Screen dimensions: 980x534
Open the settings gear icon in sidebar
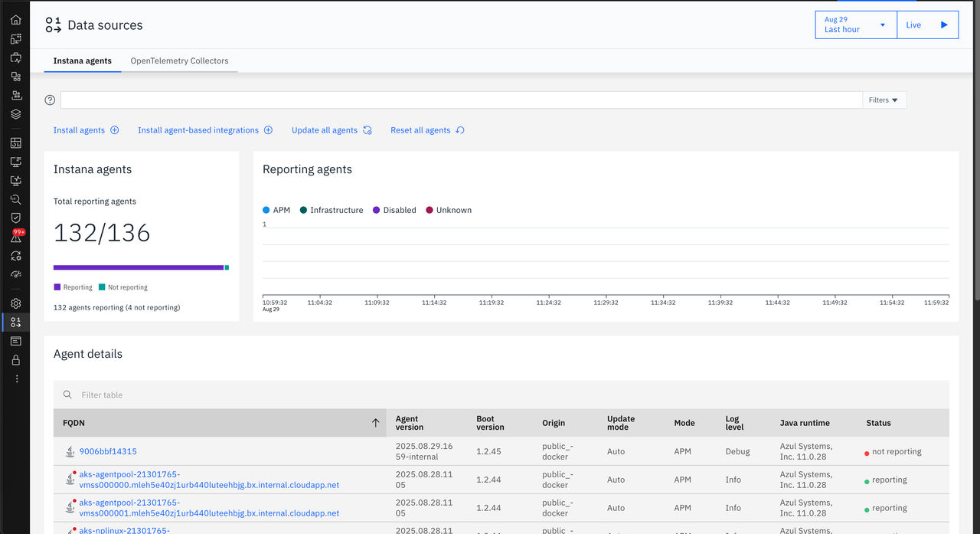[x=15, y=303]
